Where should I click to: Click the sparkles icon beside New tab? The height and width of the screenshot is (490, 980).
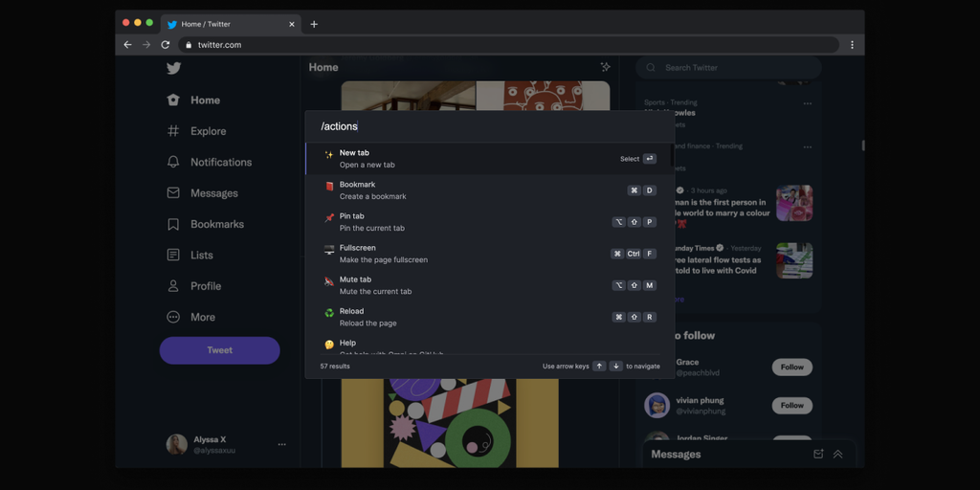[329, 154]
